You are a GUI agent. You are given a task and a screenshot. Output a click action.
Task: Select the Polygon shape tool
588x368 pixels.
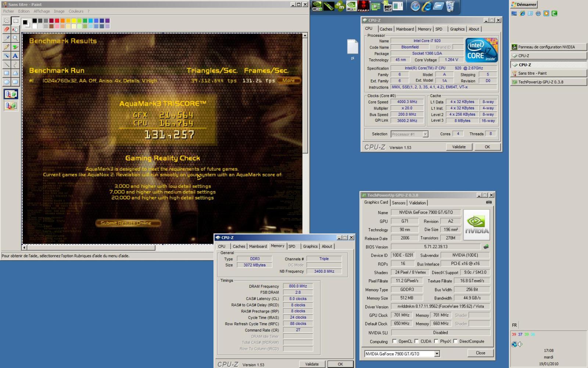pyautogui.click(x=15, y=73)
